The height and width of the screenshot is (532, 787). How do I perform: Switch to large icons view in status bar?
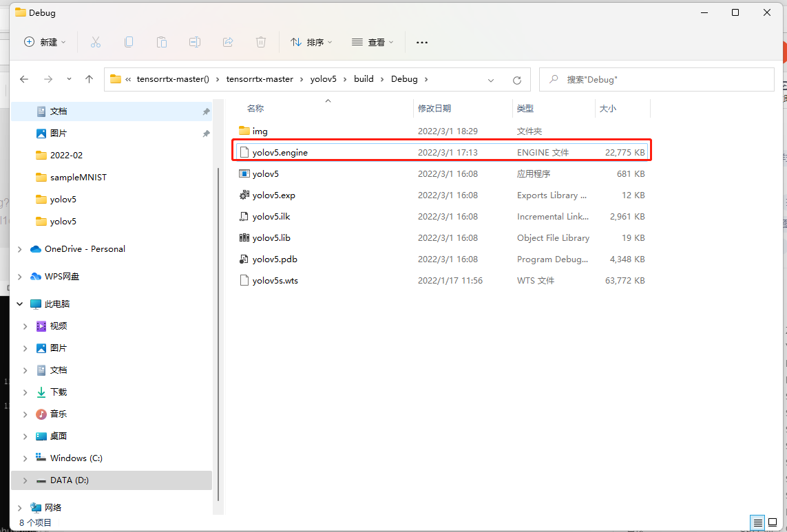coord(773,523)
